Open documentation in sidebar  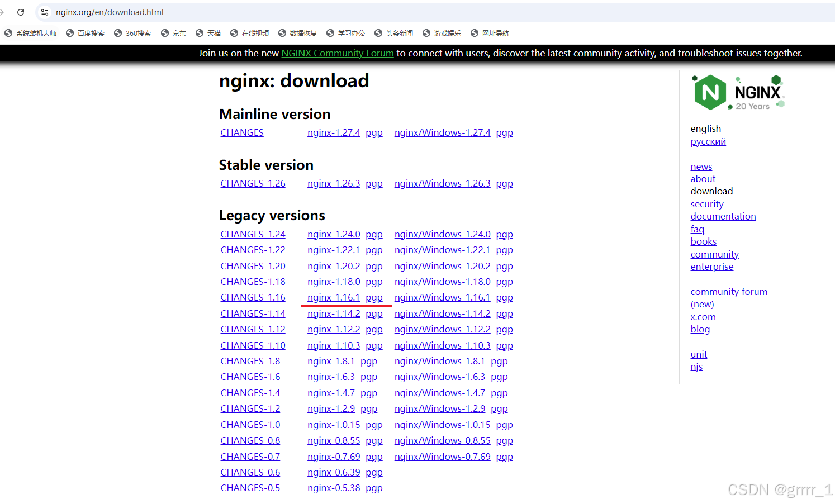(723, 216)
